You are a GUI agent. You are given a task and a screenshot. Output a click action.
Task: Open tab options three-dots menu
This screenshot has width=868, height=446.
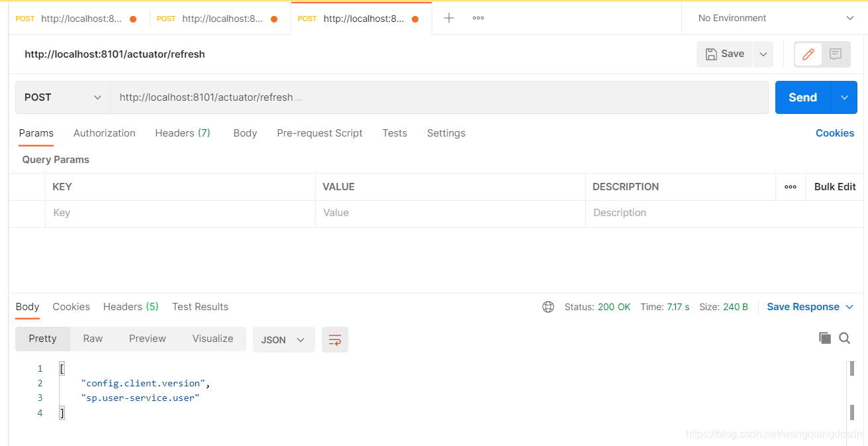478,18
